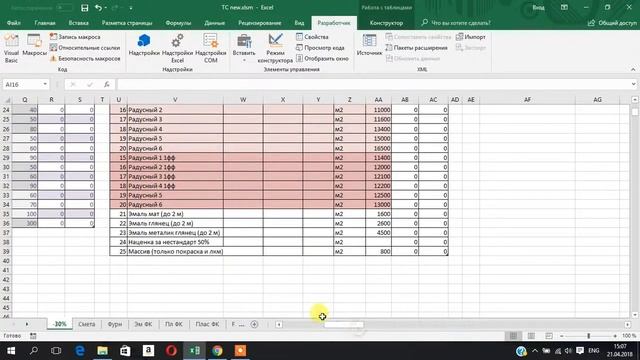Viewport: 640px width, 360px height.
Task: Open Надстройки COM dialog
Action: click(211, 48)
